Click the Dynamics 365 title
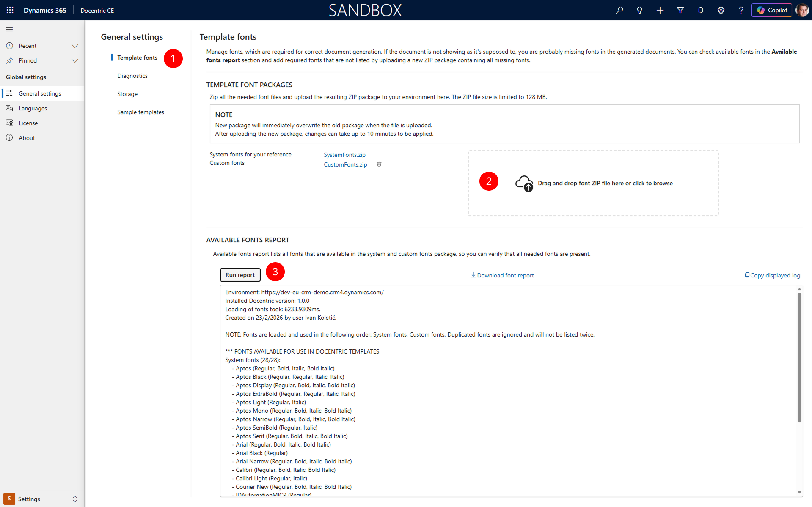This screenshot has height=507, width=812. pyautogui.click(x=45, y=10)
